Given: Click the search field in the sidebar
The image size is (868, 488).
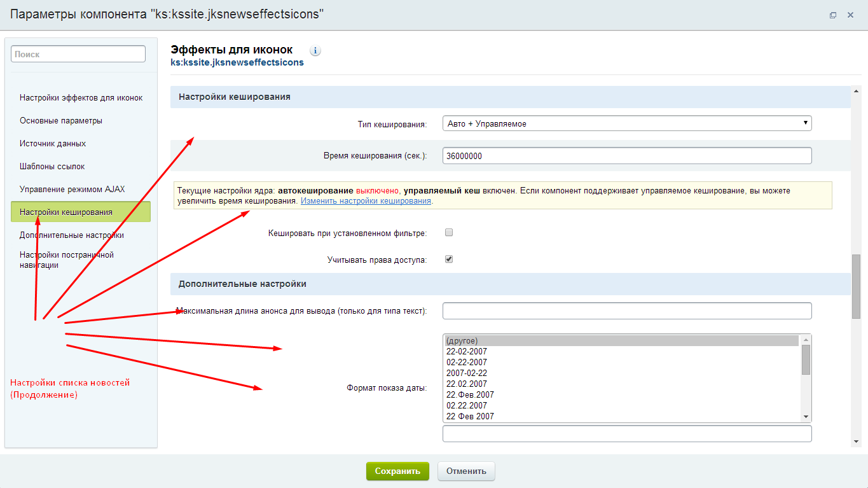Looking at the screenshot, I should pyautogui.click(x=78, y=53).
